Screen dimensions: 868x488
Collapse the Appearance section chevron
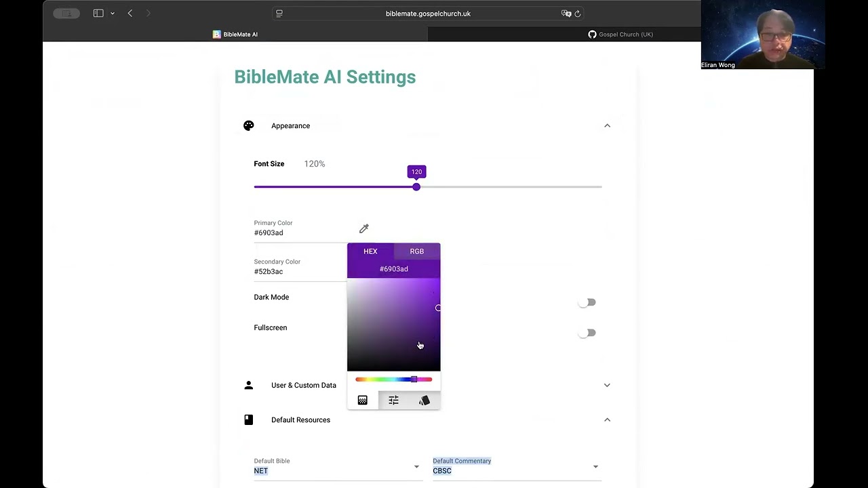(607, 125)
